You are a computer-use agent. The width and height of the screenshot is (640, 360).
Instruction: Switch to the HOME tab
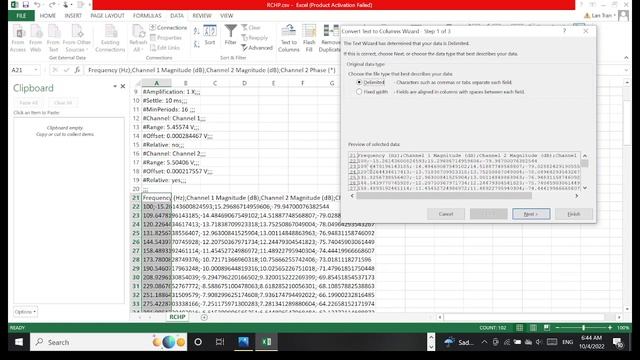click(x=48, y=16)
